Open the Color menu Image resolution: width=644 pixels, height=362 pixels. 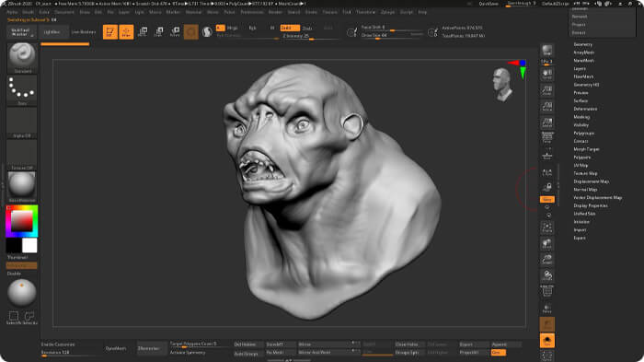[x=44, y=12]
